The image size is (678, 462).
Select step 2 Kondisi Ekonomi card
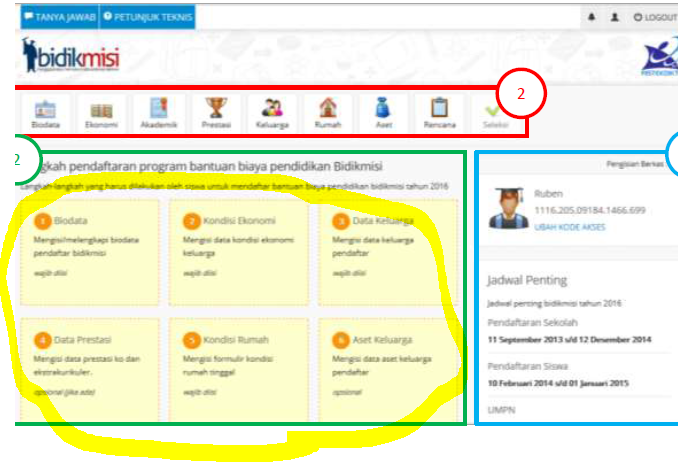(239, 253)
